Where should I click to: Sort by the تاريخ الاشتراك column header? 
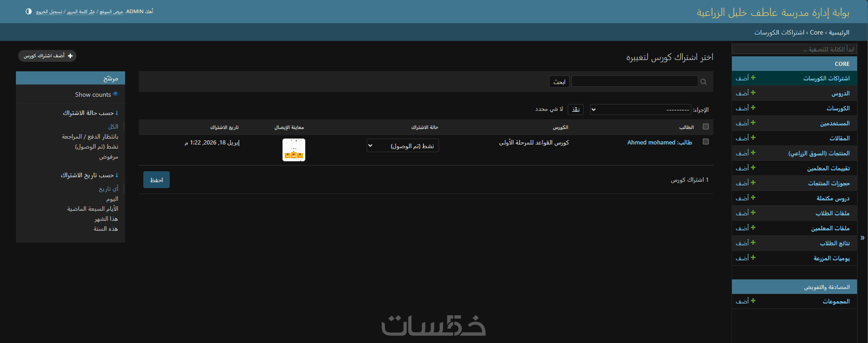pyautogui.click(x=224, y=127)
